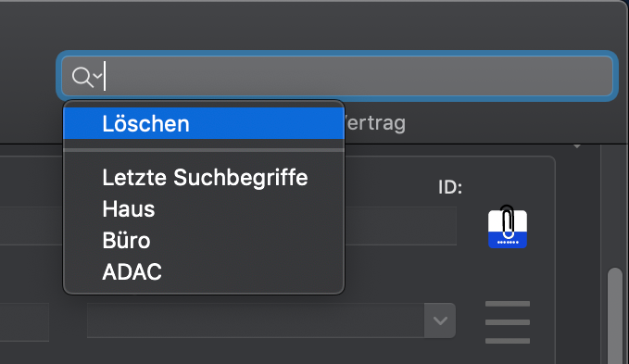
Task: Click the empty combo box field
Action: pos(256,320)
